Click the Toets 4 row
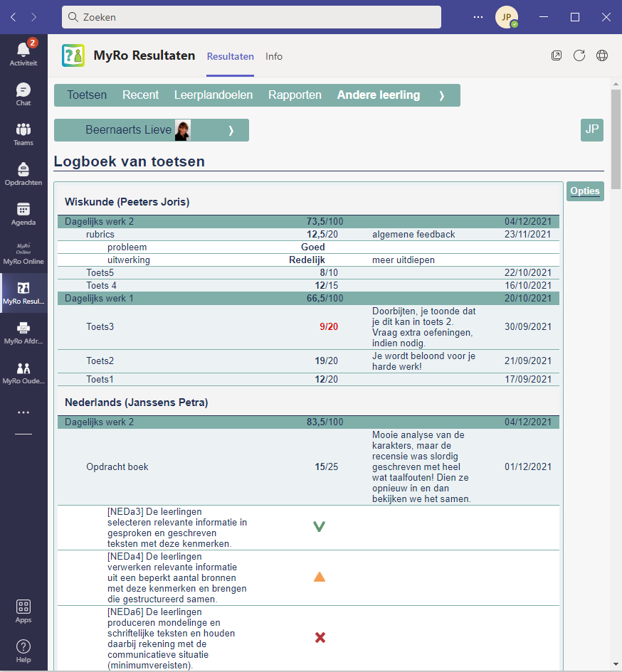Image resolution: width=622 pixels, height=672 pixels. 308,286
